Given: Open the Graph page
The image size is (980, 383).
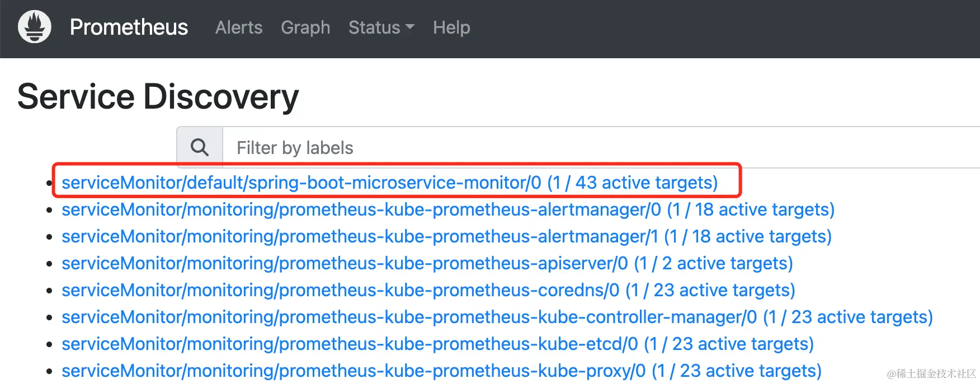Looking at the screenshot, I should (305, 27).
